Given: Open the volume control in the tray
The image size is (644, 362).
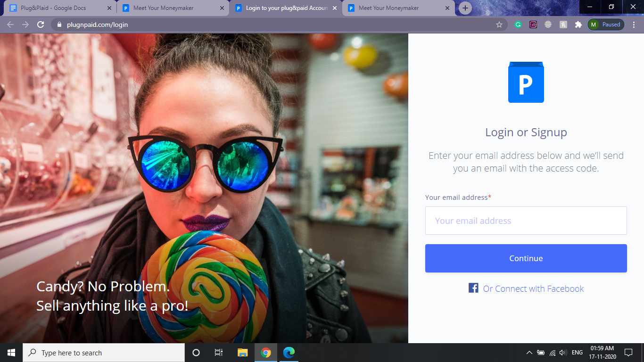Looking at the screenshot, I should pyautogui.click(x=562, y=353).
